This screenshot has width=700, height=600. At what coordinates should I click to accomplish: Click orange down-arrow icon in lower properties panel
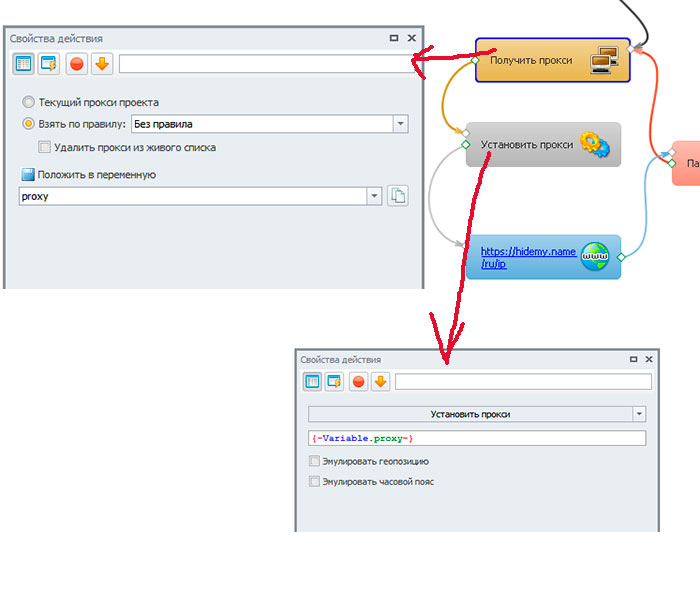(380, 382)
